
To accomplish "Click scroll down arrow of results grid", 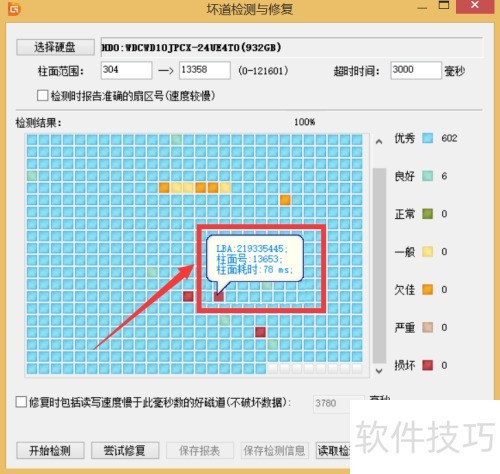I will [379, 371].
